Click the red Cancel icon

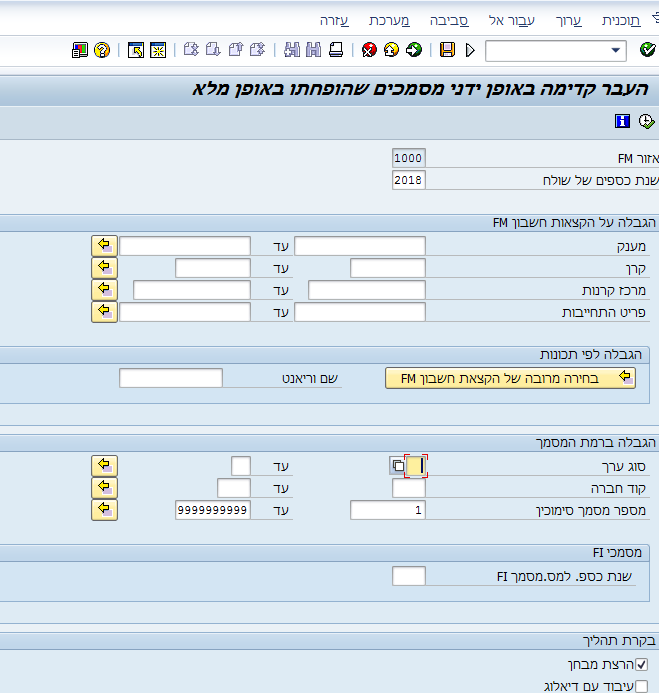[x=370, y=50]
